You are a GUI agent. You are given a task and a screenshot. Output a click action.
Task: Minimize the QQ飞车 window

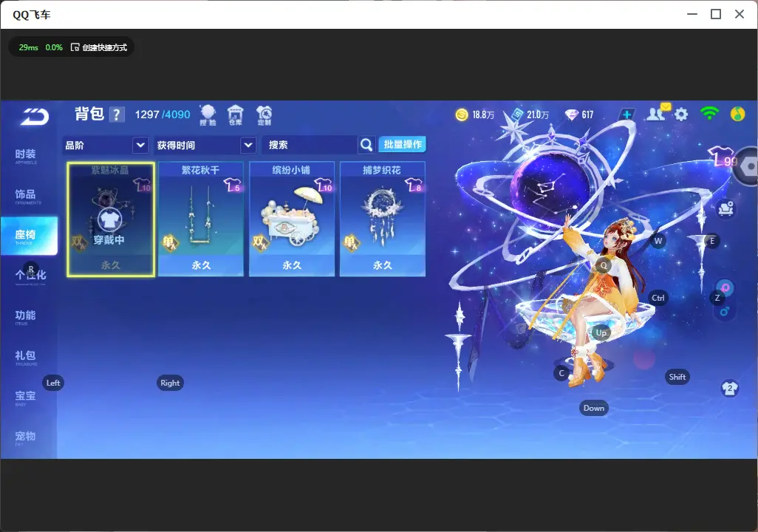click(x=692, y=15)
